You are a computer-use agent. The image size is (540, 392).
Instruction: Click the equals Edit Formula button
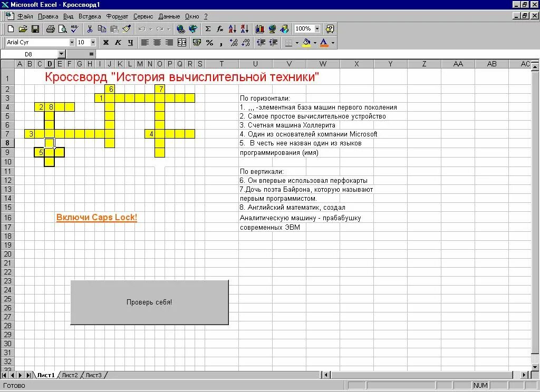click(91, 54)
